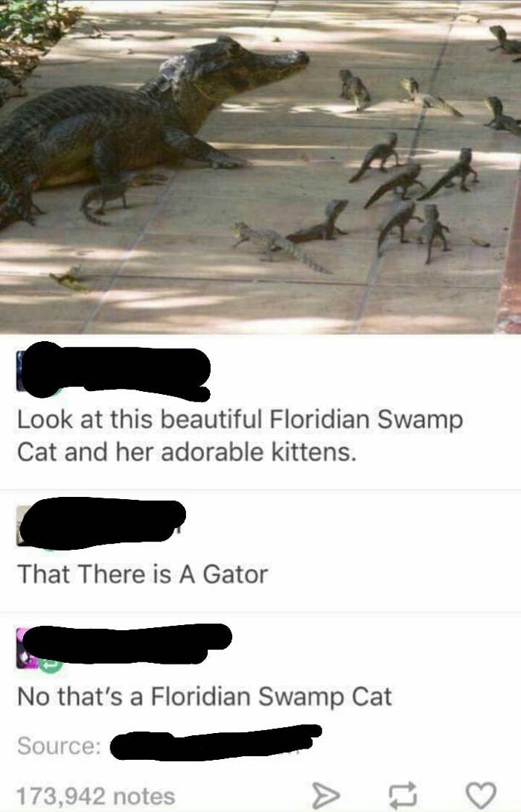Click the light-colored baby gator in the photo
This screenshot has height=812, width=521.
tap(279, 245)
